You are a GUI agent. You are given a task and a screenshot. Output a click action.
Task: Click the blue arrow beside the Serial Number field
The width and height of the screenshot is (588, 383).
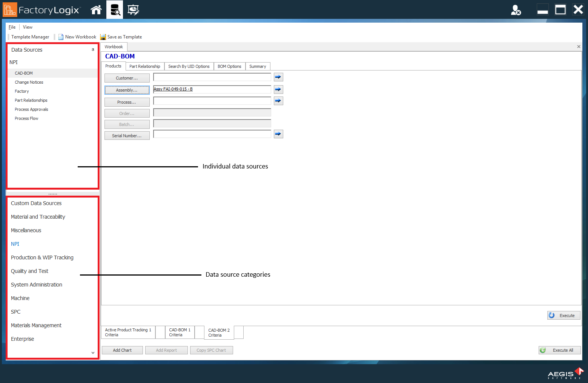[x=278, y=134]
